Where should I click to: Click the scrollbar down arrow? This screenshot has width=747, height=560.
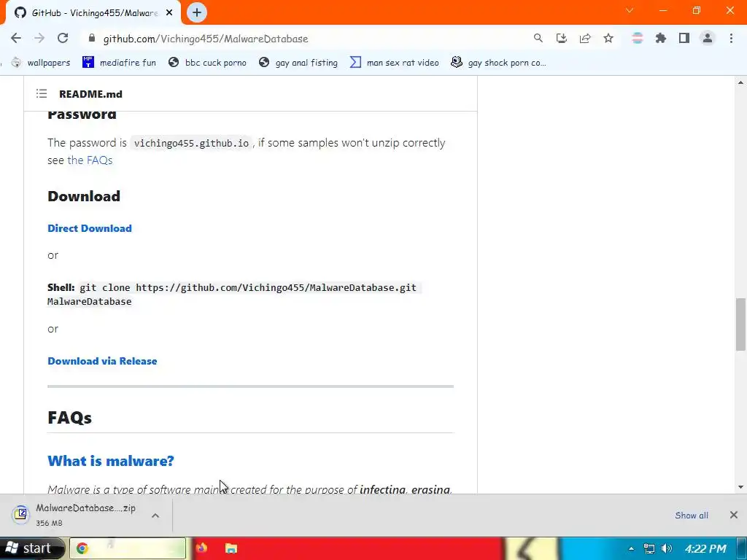(740, 486)
